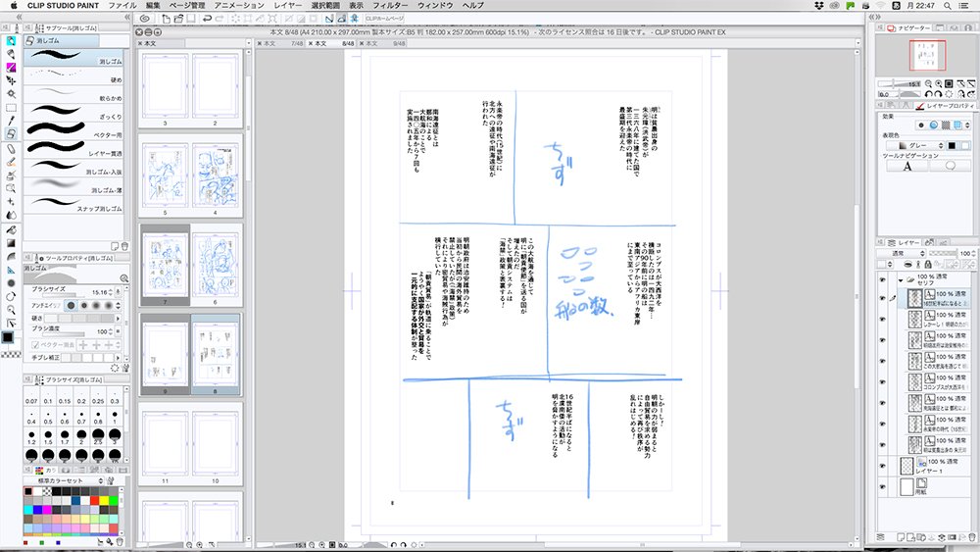Open Spotlight search in the menu bar
980x552 pixels.
tap(948, 5)
